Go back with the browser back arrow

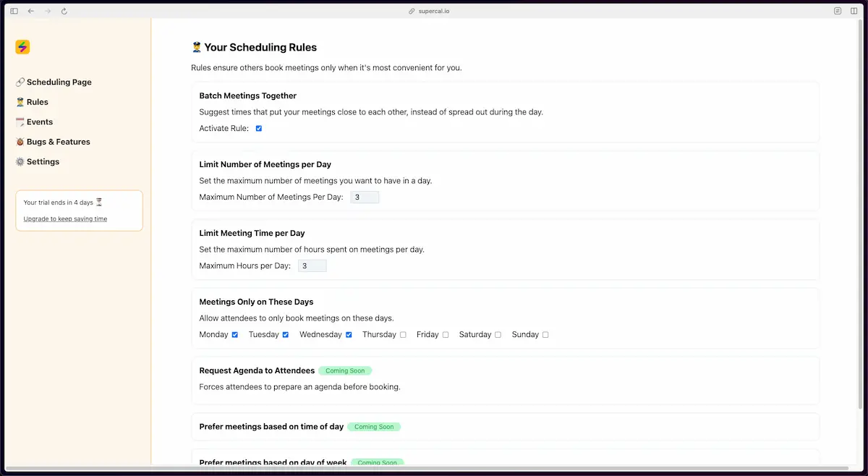point(31,12)
